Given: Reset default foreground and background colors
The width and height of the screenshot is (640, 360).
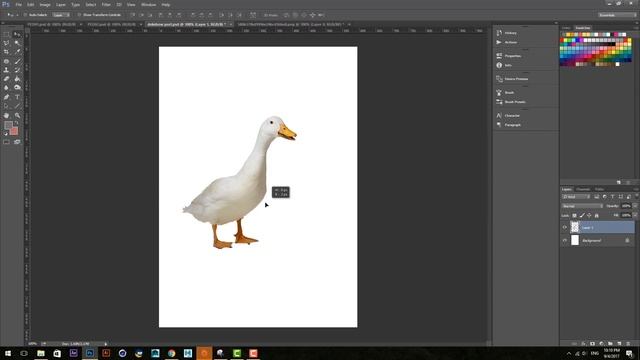Looking at the screenshot, I should (x=6, y=133).
